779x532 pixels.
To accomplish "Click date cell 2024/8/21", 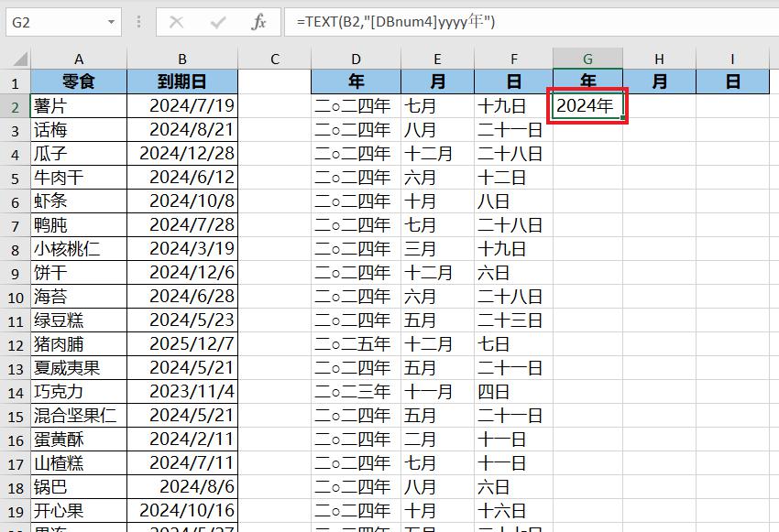I will point(182,129).
